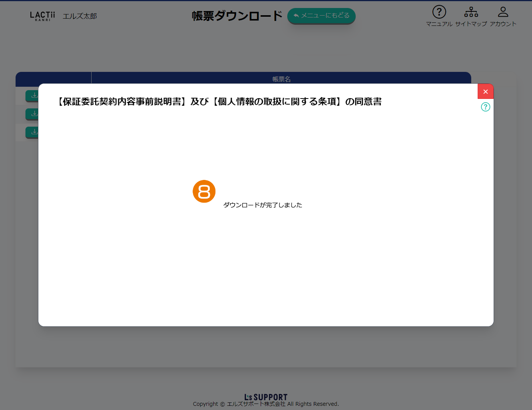Click the L's SUPPORT footer logo

coord(266,397)
